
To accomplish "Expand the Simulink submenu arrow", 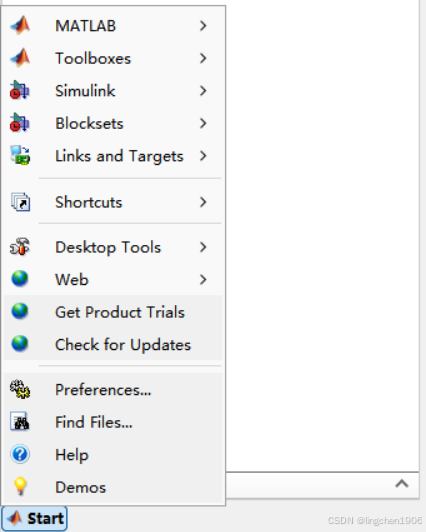I will click(x=203, y=91).
